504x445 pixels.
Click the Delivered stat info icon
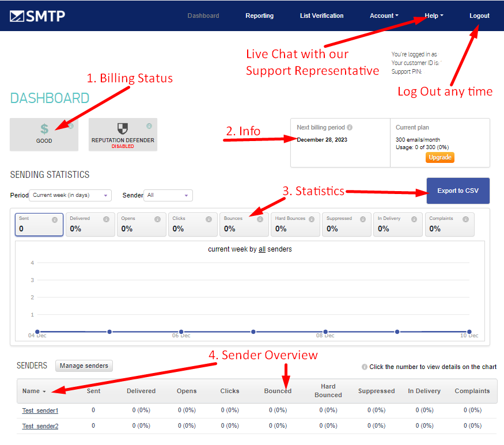(x=106, y=219)
